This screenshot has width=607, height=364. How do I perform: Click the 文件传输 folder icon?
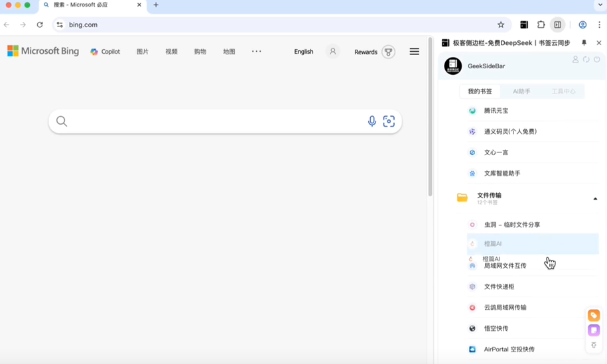tap(462, 198)
